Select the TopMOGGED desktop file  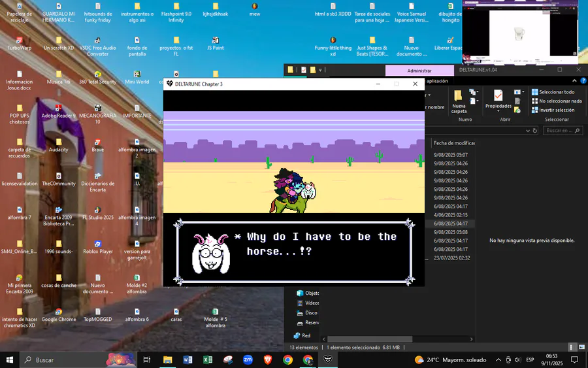[97, 315]
